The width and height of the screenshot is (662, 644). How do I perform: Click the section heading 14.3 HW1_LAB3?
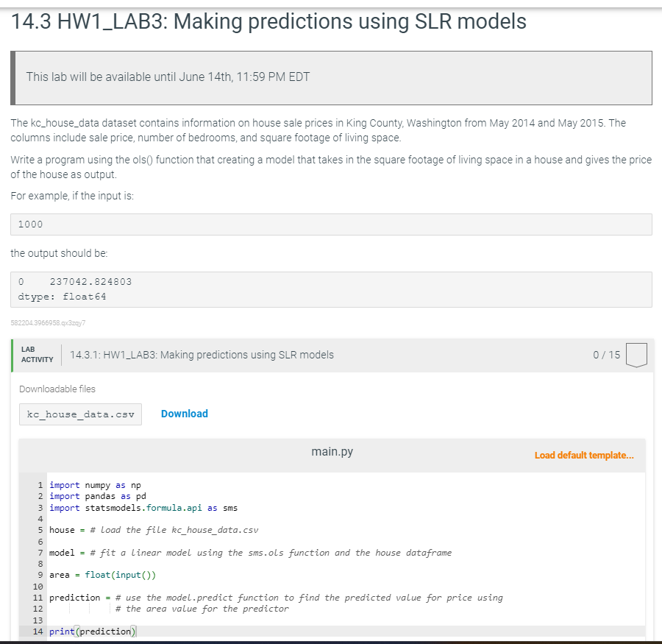pos(268,21)
